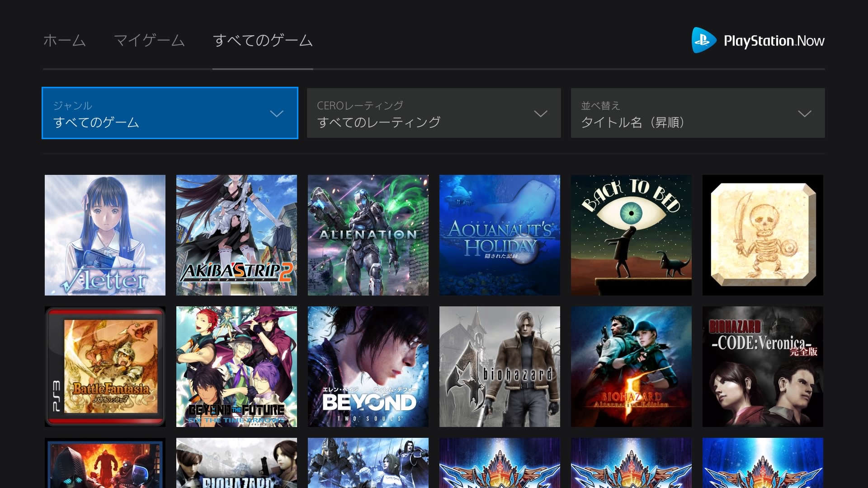The image size is (868, 488).
Task: Select the skeleton stone tablet game tile
Action: coord(763,235)
